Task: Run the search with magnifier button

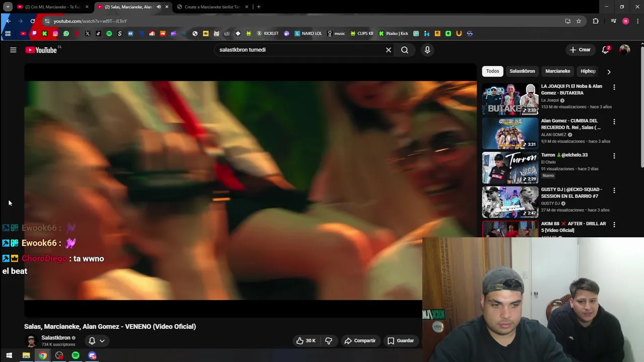Action: [405, 50]
